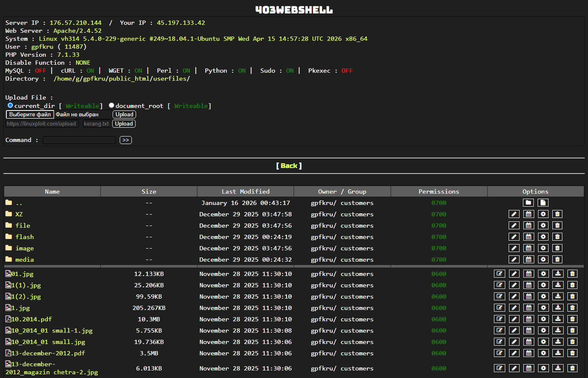The image size is (588, 378).
Task: Click the Last Modified column header
Action: click(246, 192)
